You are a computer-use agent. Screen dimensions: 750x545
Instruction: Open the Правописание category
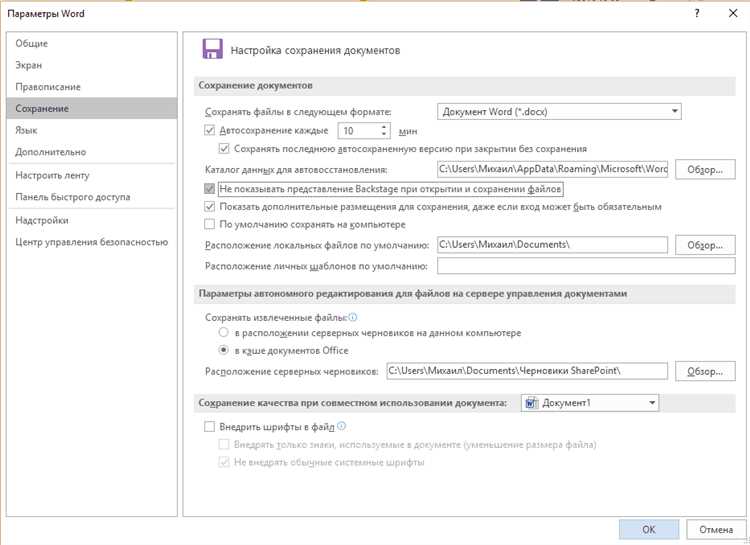pos(91,87)
